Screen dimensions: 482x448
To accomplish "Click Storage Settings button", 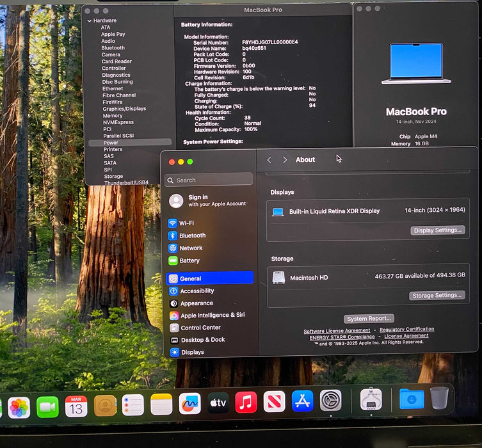I will pos(437,295).
